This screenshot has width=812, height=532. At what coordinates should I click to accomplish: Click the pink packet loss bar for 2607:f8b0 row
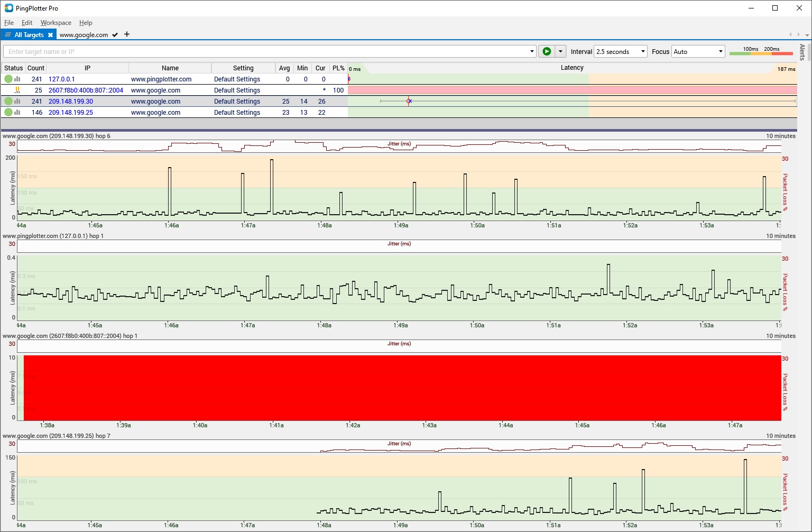tap(573, 90)
